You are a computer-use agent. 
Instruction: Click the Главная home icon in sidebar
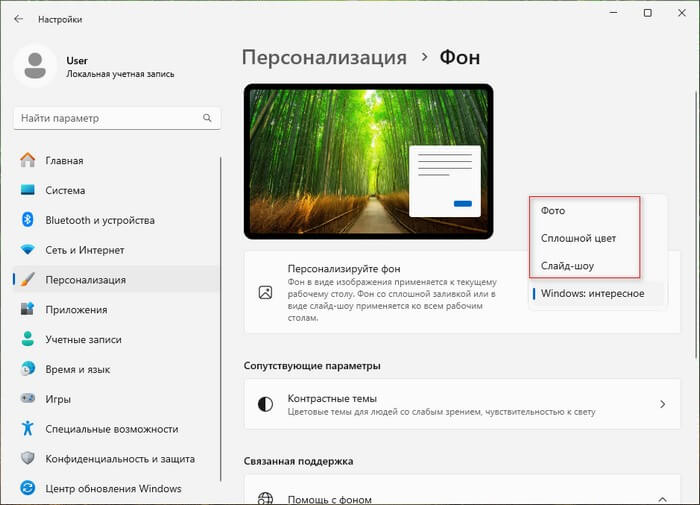(x=28, y=160)
